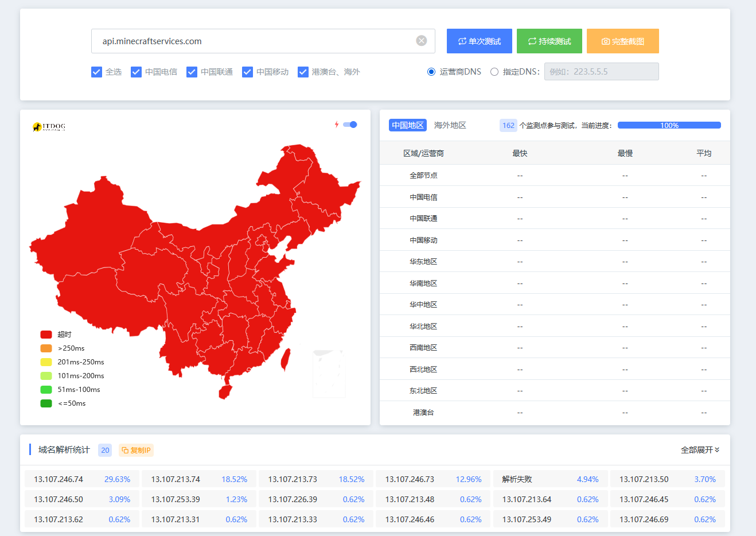Click the copy icon beside 复制IP
Image resolution: width=756 pixels, height=536 pixels.
tap(125, 450)
